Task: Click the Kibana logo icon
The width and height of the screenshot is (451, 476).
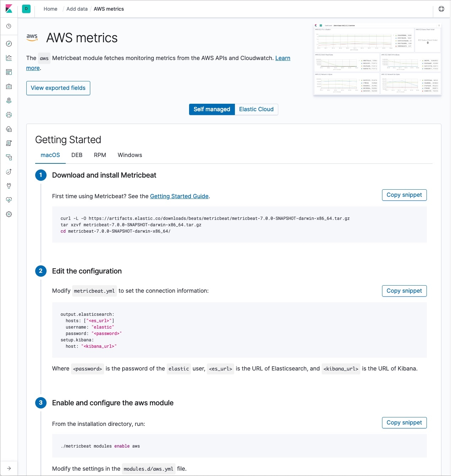Action: point(9,9)
